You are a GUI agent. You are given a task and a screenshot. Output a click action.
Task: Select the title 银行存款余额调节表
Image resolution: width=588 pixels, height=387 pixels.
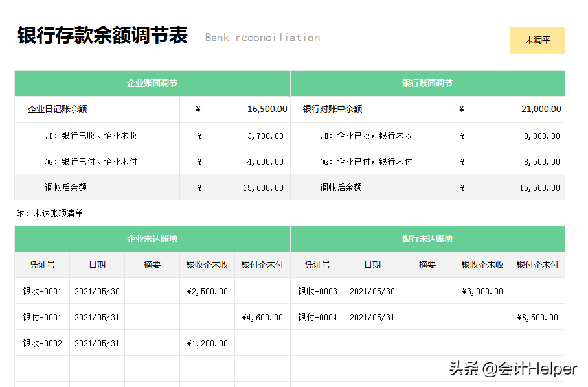tap(102, 36)
